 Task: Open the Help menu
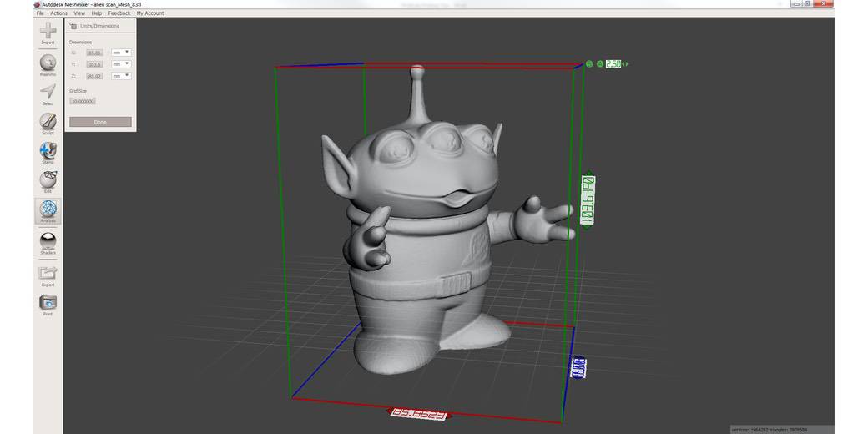tap(96, 13)
